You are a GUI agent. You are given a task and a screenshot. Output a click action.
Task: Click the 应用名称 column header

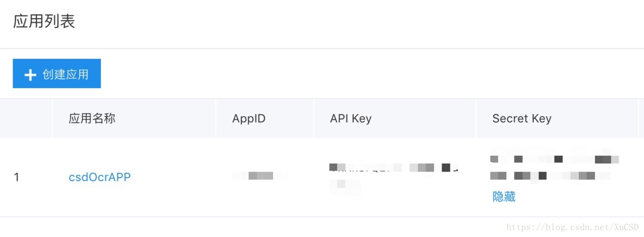92,118
